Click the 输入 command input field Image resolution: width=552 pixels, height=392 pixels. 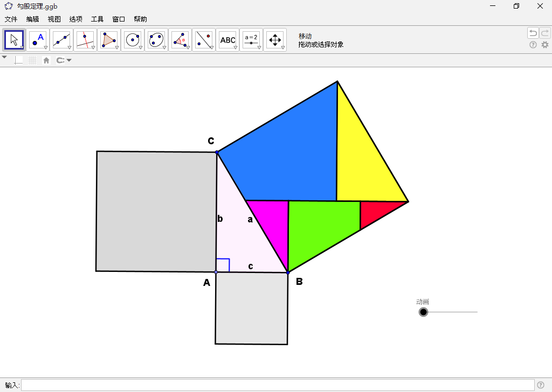[278, 385]
